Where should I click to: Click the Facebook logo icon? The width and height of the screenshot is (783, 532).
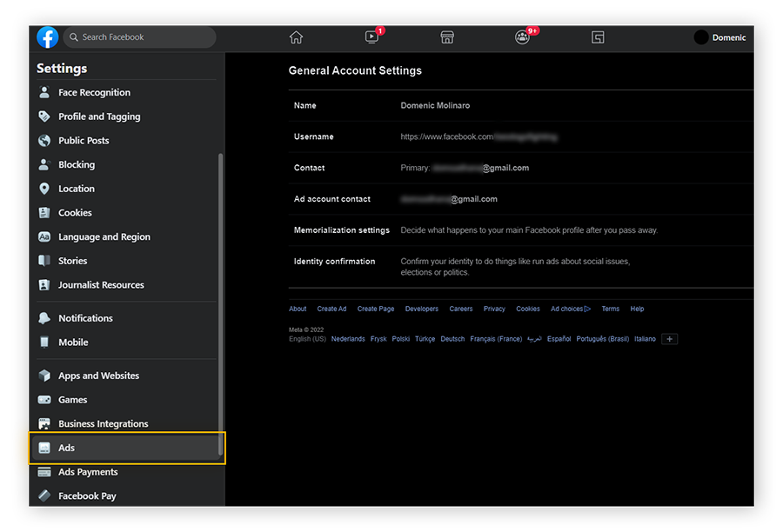click(x=48, y=37)
